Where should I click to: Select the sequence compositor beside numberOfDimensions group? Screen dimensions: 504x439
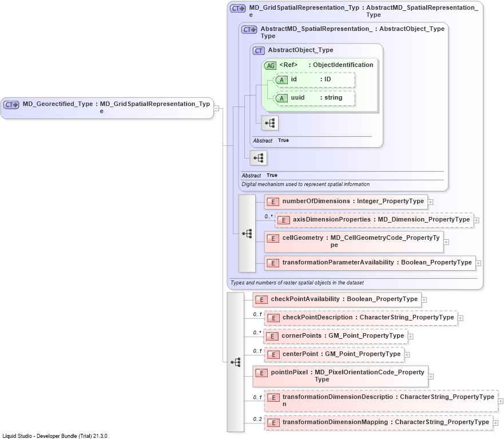click(247, 234)
